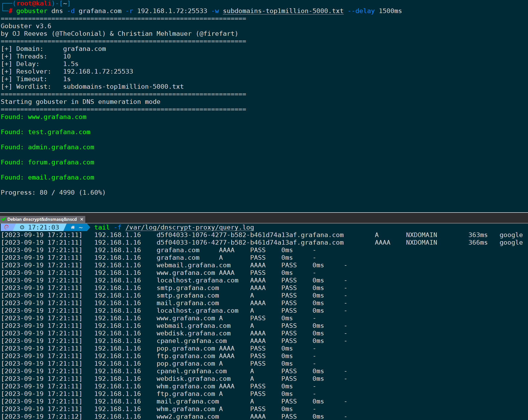
Task: Click 'webdisk.grafana.com' in the AAAA log row
Action: pyautogui.click(x=194, y=333)
